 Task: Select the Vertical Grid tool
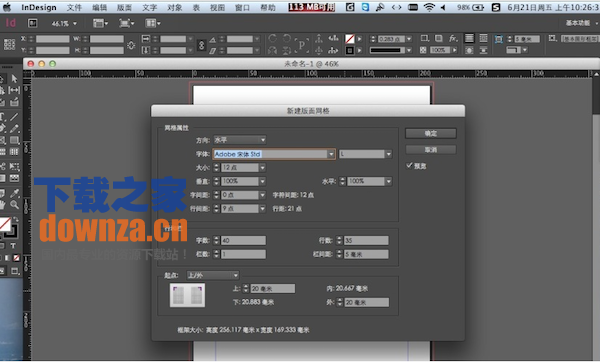pyautogui.click(x=15, y=152)
